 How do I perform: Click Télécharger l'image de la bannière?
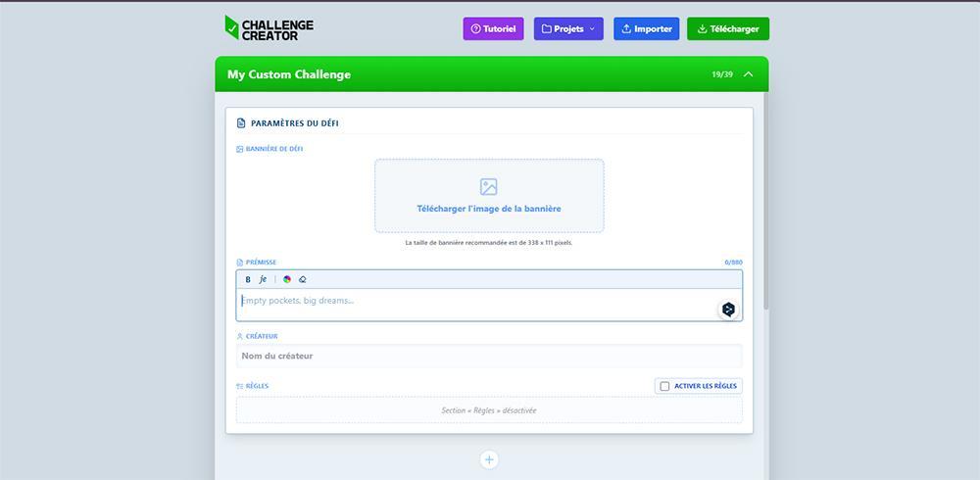tap(489, 209)
